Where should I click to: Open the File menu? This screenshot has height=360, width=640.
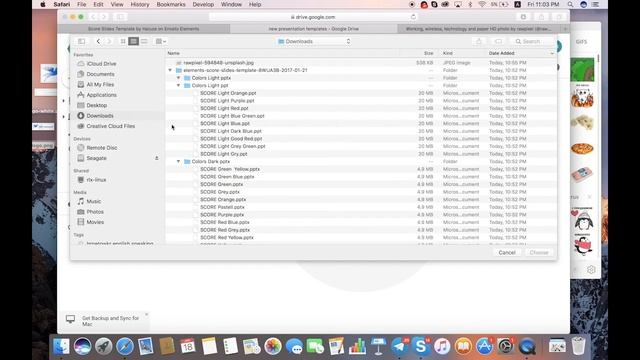click(82, 4)
